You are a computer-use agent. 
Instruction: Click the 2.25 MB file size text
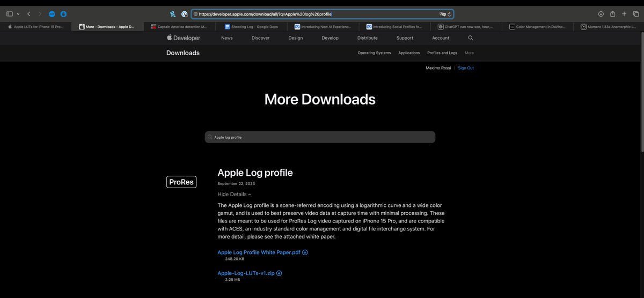232,280
